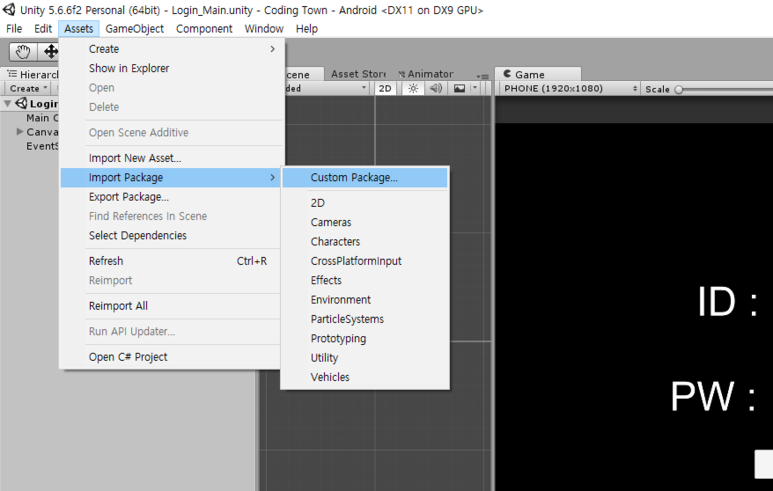This screenshot has height=491, width=773.
Task: Click the ID : label in Game view
Action: [728, 302]
